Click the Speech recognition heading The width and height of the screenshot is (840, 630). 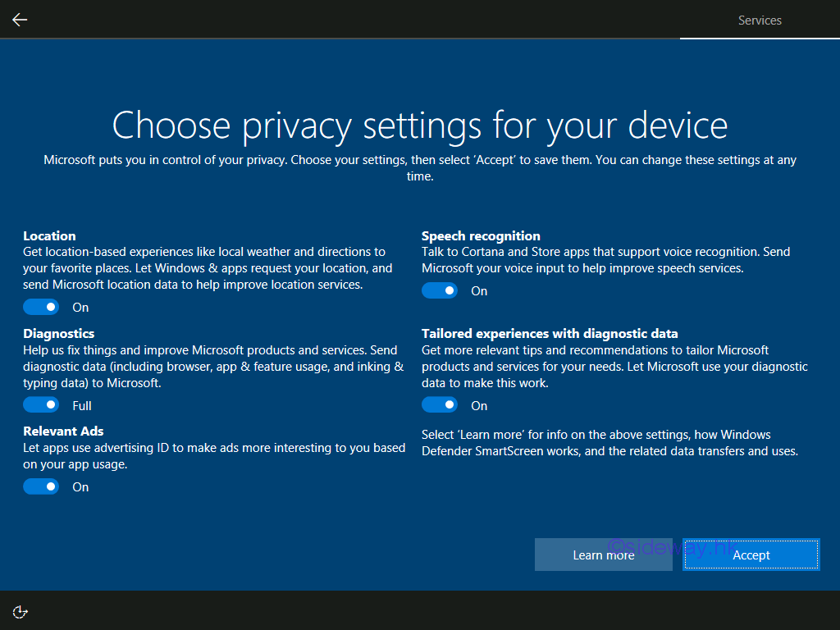[481, 235]
